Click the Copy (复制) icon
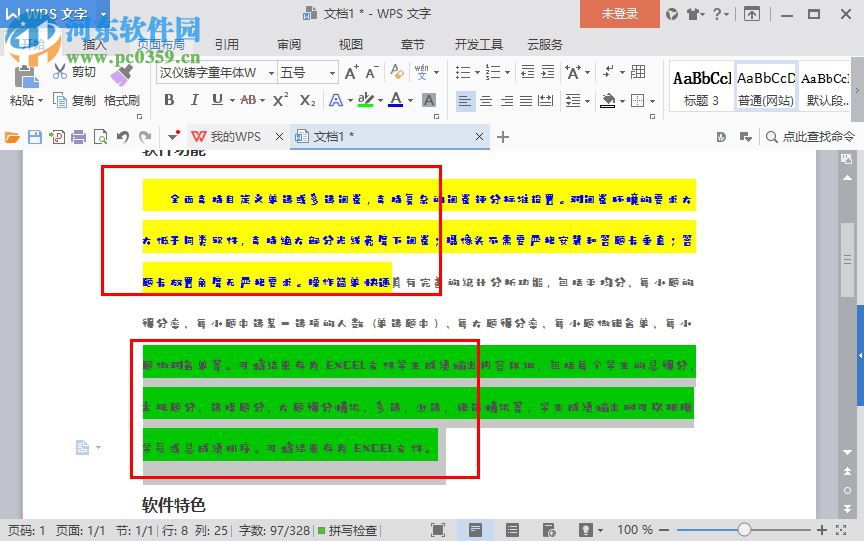 pyautogui.click(x=60, y=100)
